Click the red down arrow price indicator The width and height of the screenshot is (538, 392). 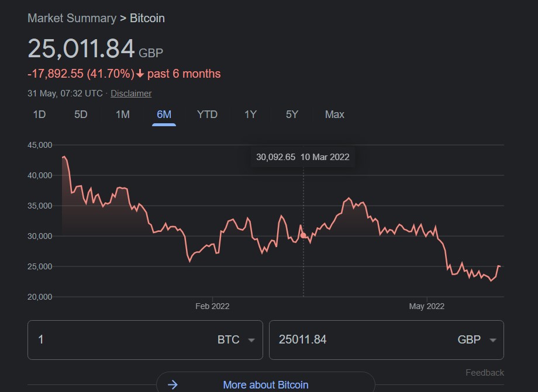(140, 74)
